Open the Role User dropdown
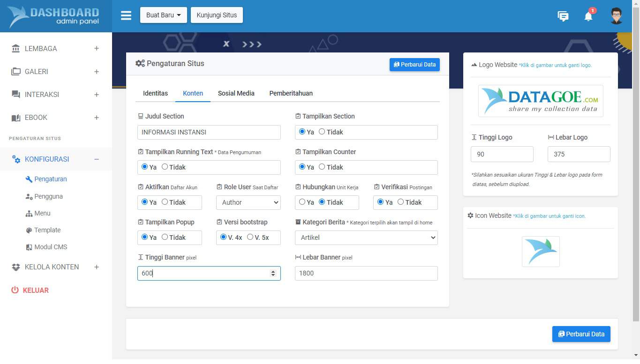 (x=248, y=202)
